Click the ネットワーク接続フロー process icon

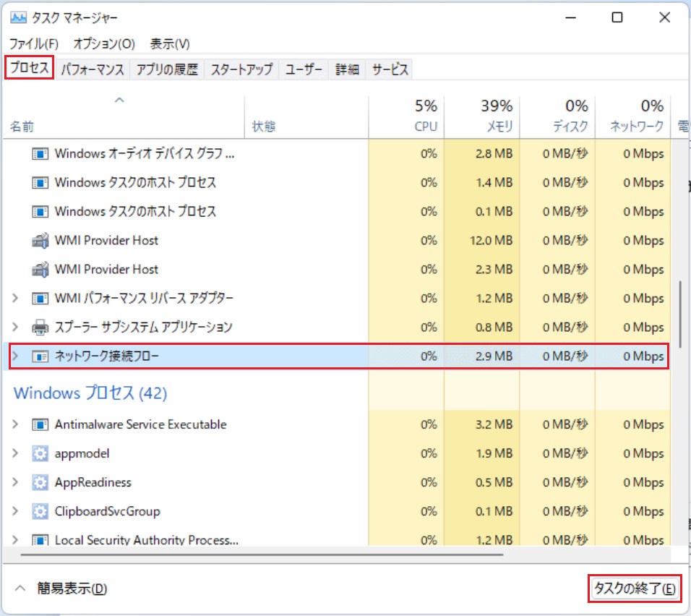(40, 356)
